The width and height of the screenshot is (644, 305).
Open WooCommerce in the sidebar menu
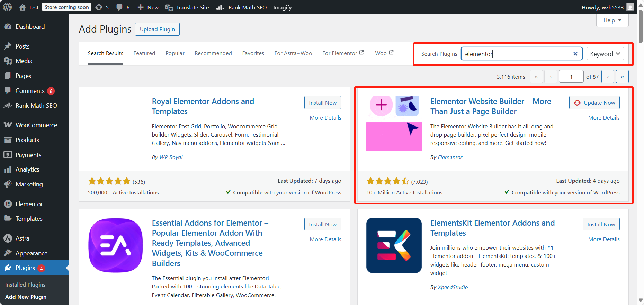pos(36,125)
